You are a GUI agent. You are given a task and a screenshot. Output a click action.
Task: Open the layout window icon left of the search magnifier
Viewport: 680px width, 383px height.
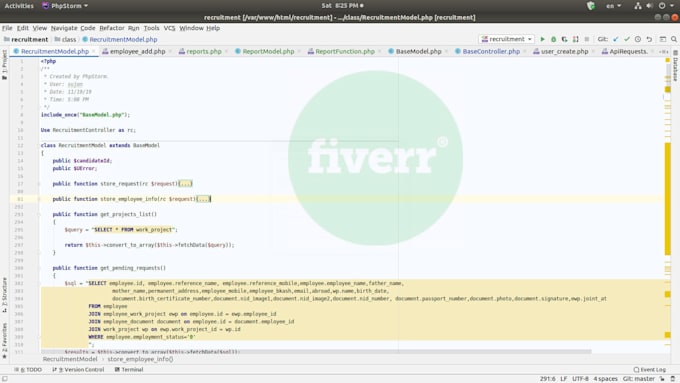pos(663,39)
